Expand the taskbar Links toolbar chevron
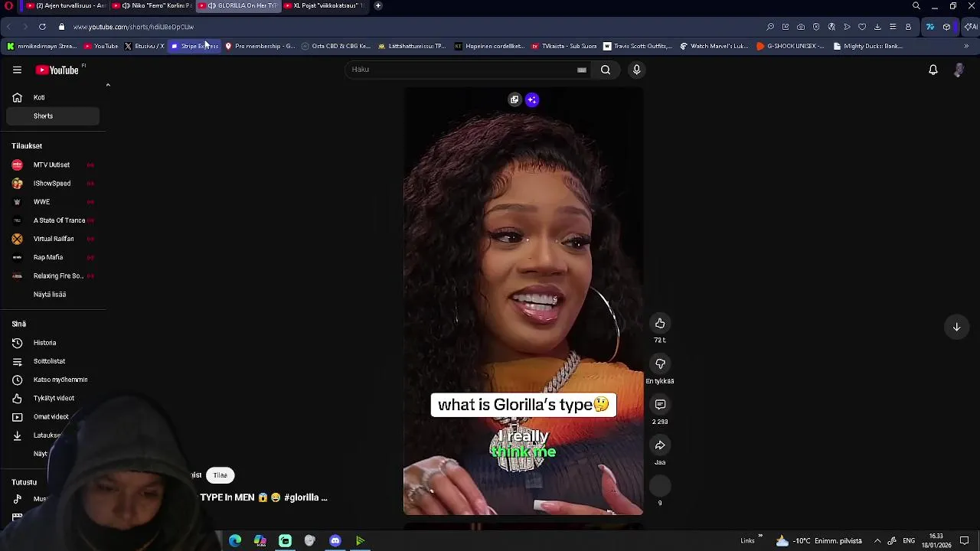This screenshot has height=551, width=980. point(760,537)
